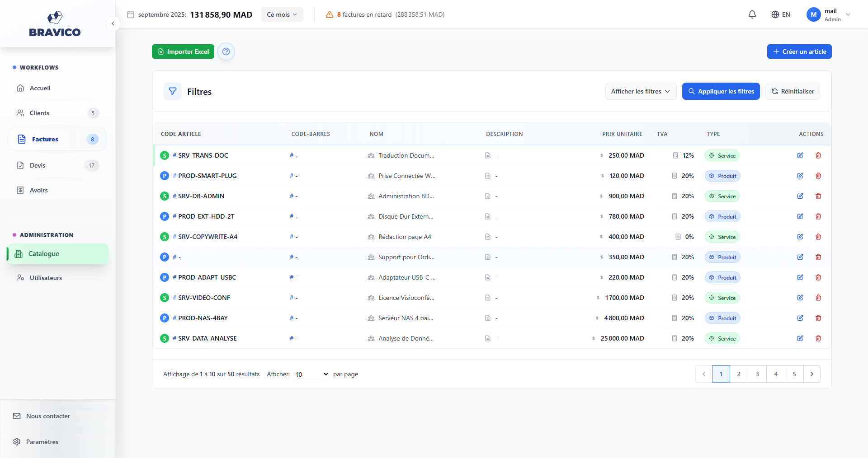
Task: Delete the Support pour Ordi article
Action: (x=818, y=257)
